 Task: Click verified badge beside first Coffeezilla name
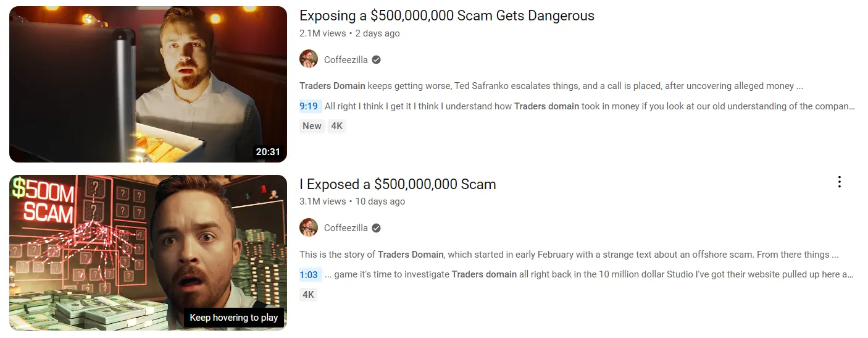[376, 60]
